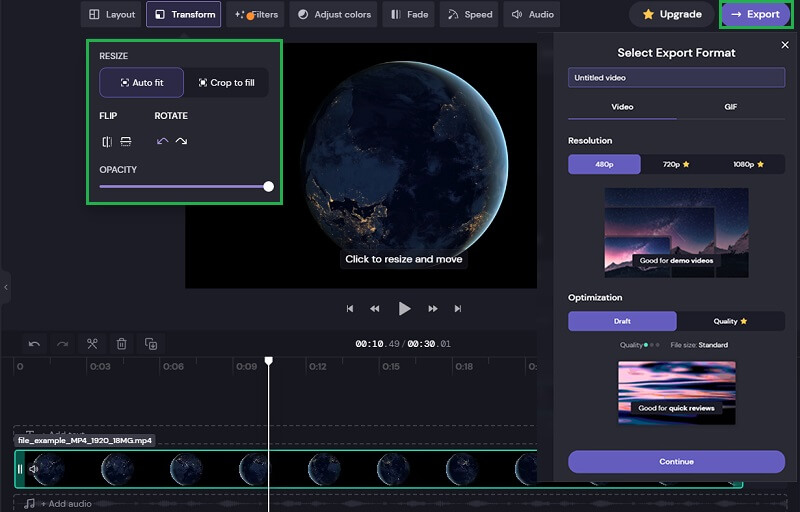Open the Transform tool
The height and width of the screenshot is (512, 800).
tap(184, 14)
